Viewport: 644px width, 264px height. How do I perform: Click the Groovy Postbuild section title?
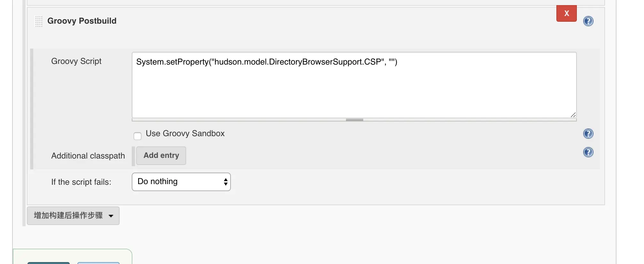point(82,21)
